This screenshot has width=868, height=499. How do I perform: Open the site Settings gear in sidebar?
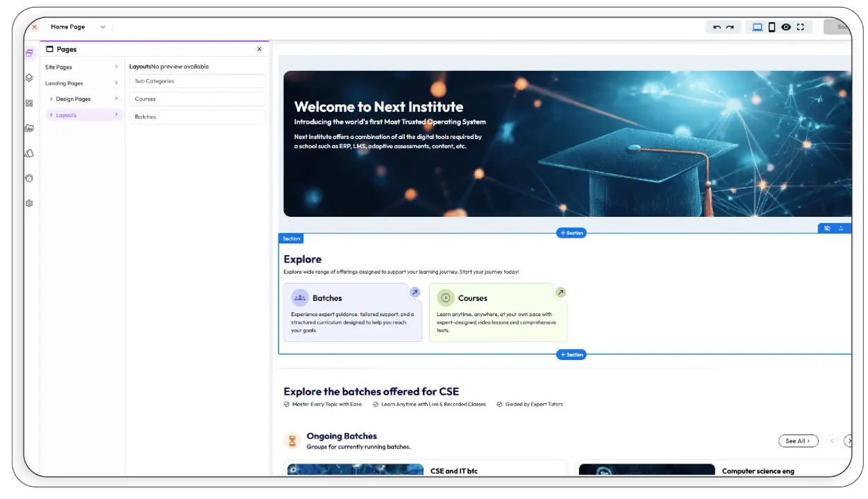click(29, 203)
